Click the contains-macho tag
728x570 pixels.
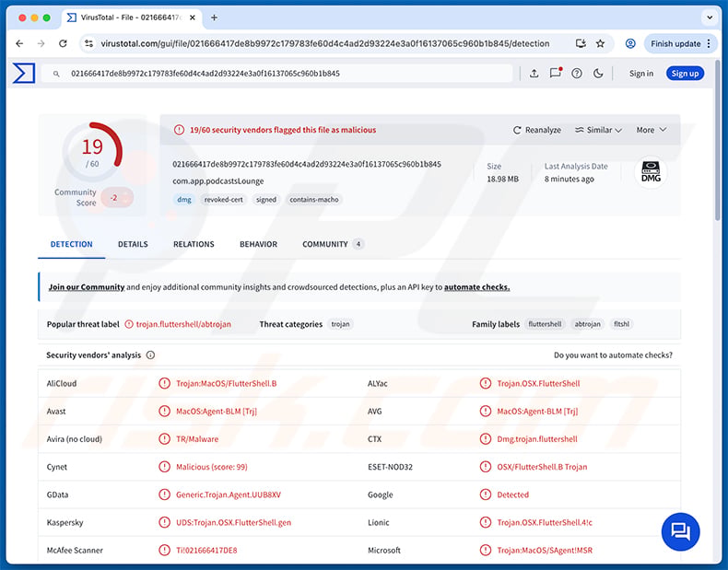[x=314, y=200]
